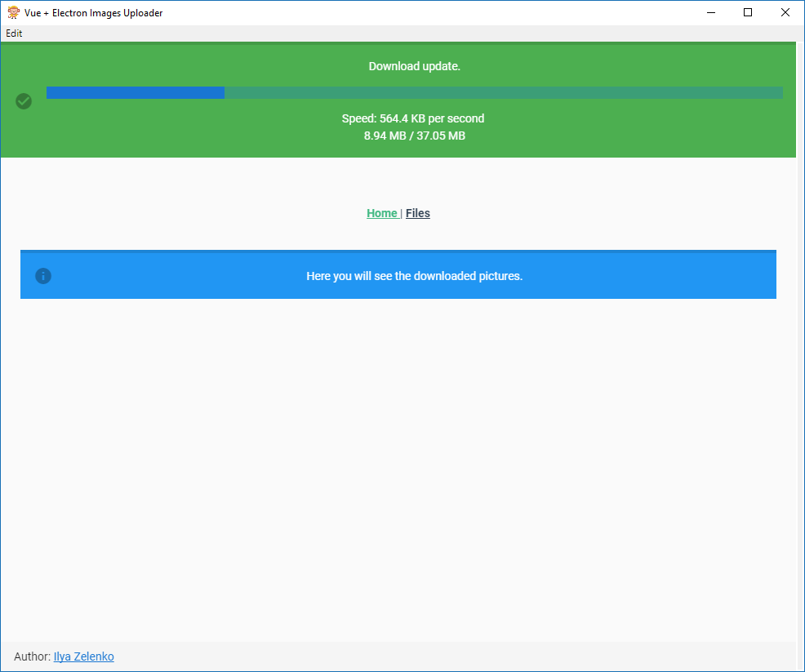Screen dimensions: 805x672
Task: Click the "8.94 MB / 37.05 MB" text
Action: pyautogui.click(x=414, y=136)
